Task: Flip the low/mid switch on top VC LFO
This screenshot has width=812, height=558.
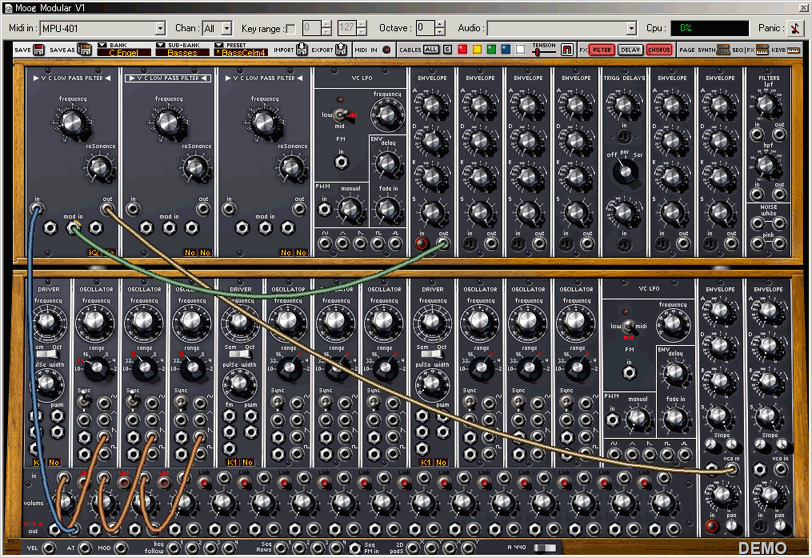Action: (340, 115)
